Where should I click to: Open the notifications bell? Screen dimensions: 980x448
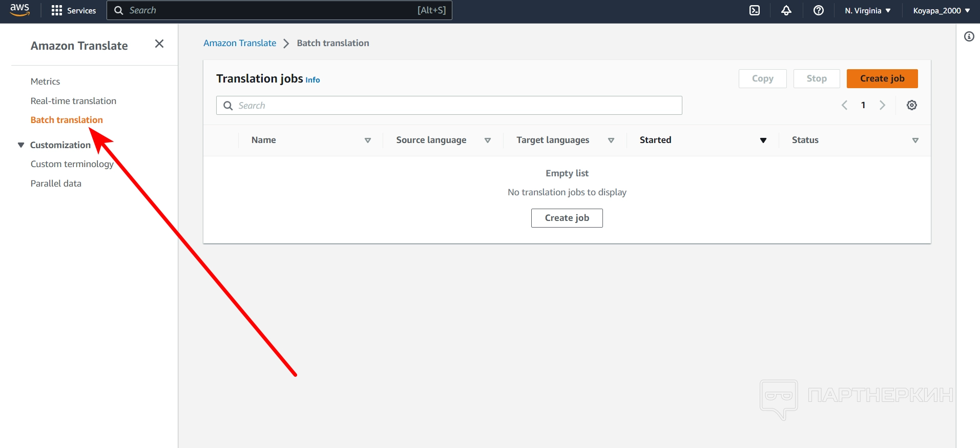point(786,10)
